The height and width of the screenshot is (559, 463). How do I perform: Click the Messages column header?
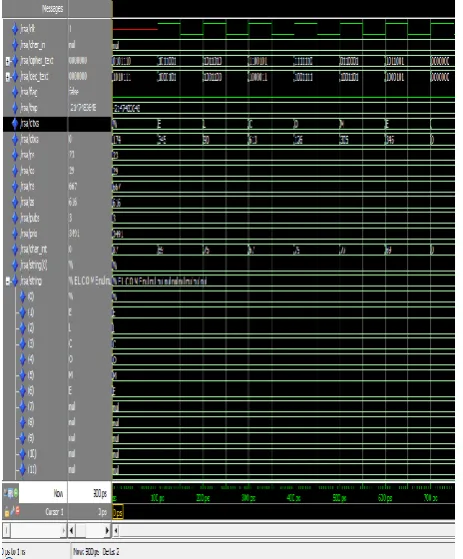(x=52, y=9)
